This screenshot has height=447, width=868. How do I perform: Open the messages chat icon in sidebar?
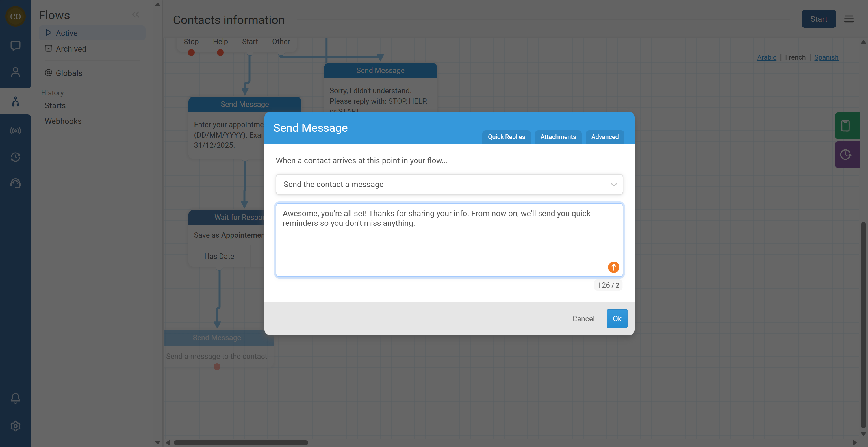pyautogui.click(x=15, y=45)
